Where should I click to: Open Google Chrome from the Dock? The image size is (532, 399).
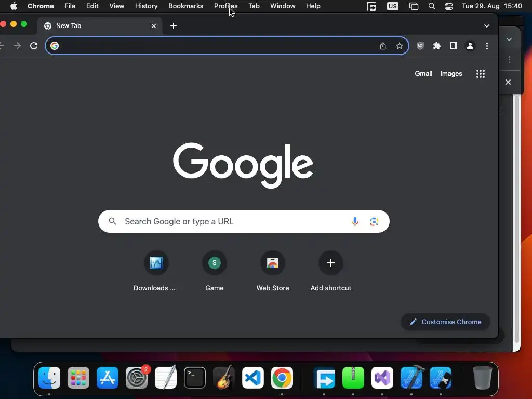point(282,378)
